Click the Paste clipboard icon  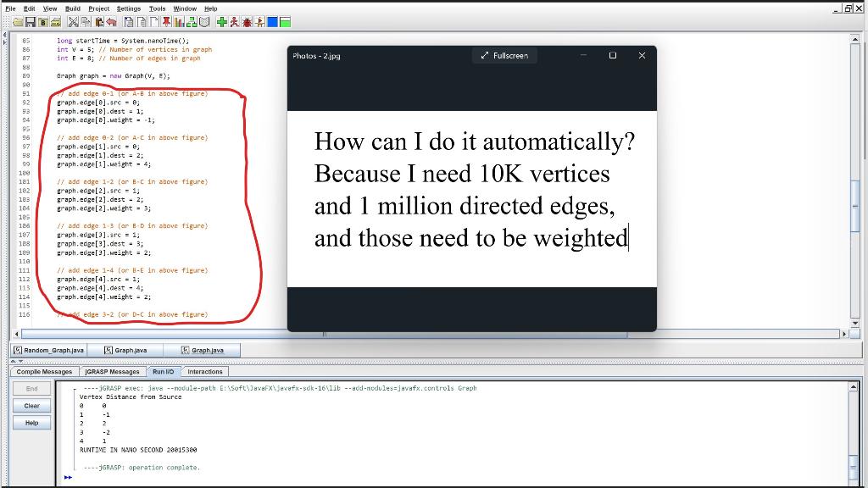99,22
